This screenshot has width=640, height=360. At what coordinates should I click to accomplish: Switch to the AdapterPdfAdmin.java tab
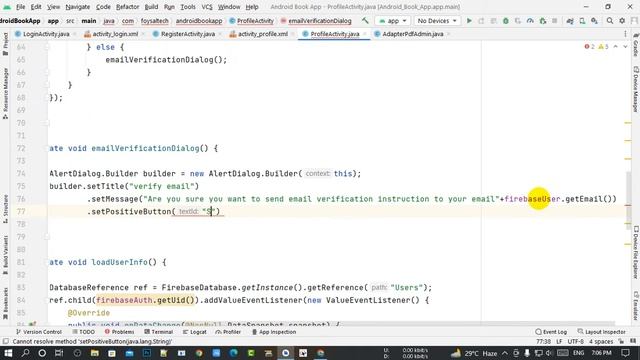412,34
